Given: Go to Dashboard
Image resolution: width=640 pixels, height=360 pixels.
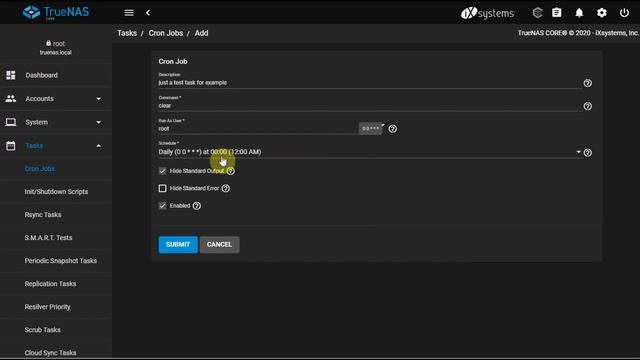Looking at the screenshot, I should point(42,75).
